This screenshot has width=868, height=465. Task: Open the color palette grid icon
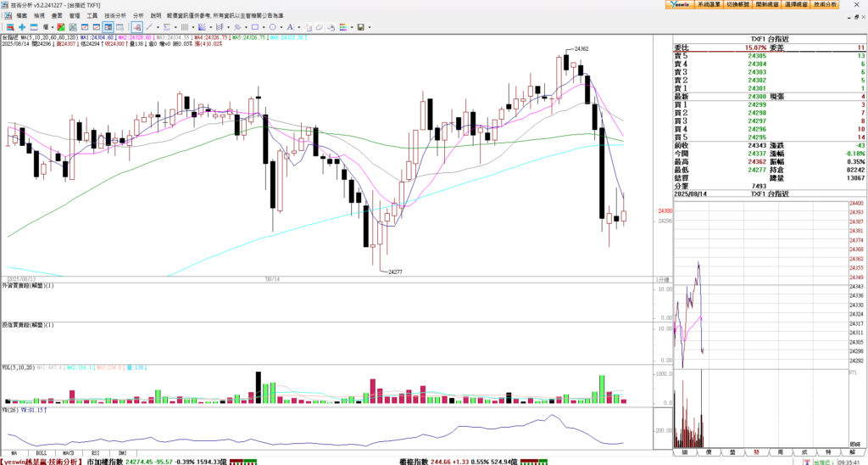[x=342, y=27]
